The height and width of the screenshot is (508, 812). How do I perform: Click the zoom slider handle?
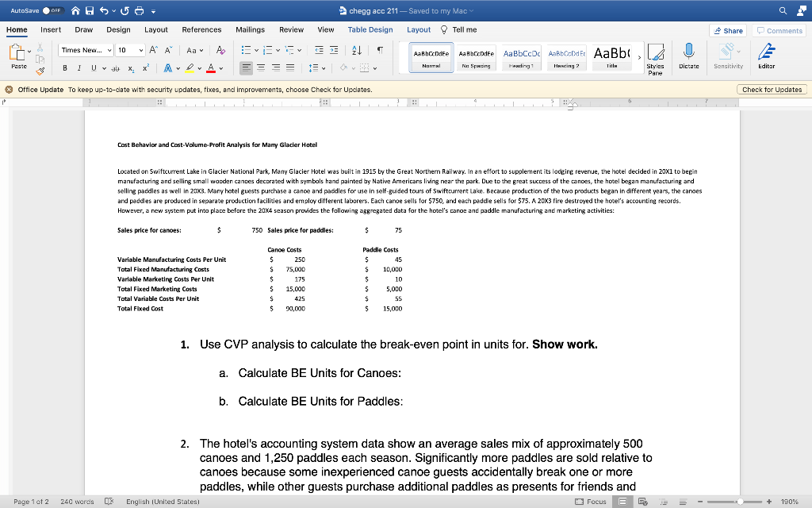pos(740,502)
